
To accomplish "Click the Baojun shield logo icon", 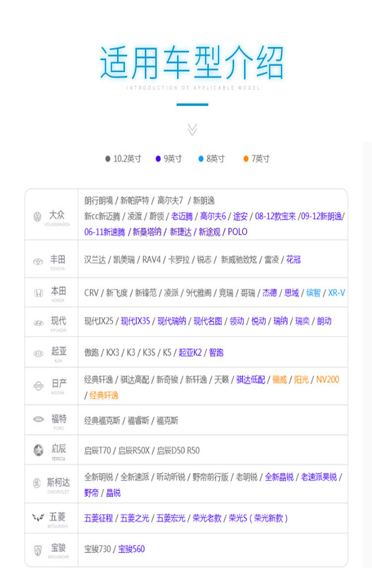I will [38, 550].
